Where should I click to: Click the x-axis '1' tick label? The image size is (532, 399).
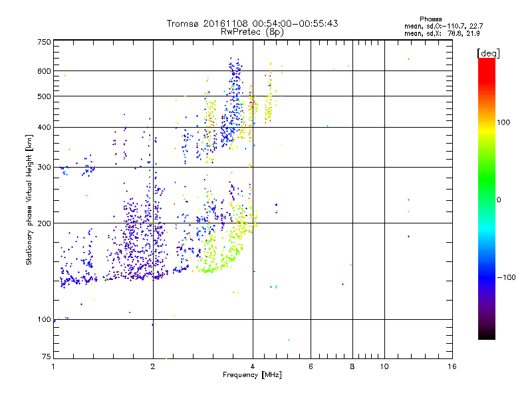click(x=53, y=366)
